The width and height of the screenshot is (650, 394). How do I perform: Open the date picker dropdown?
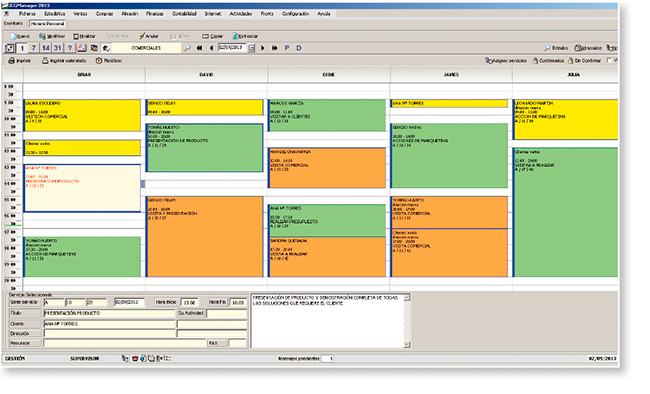251,48
